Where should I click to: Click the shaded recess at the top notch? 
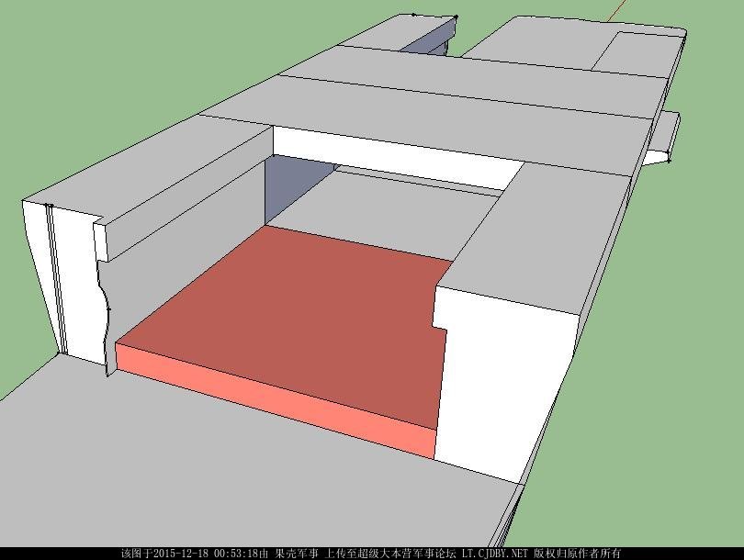coord(427,40)
